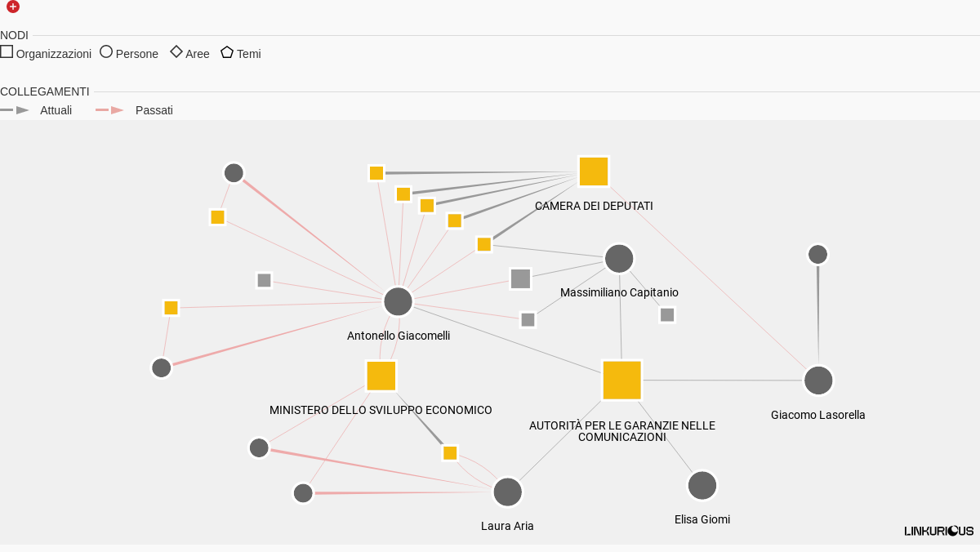
Task: Select the Laura Aria person node
Action: [508, 492]
